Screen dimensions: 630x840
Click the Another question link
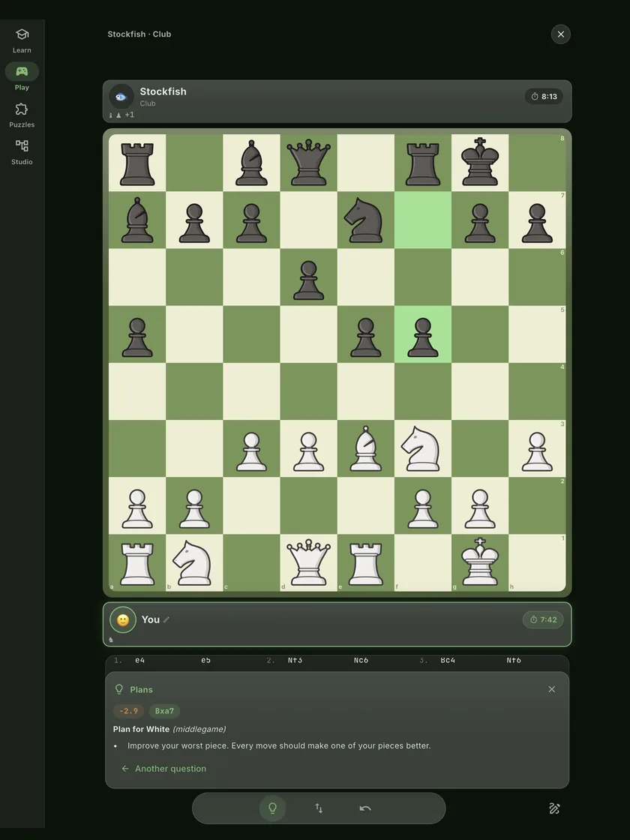pos(164,768)
